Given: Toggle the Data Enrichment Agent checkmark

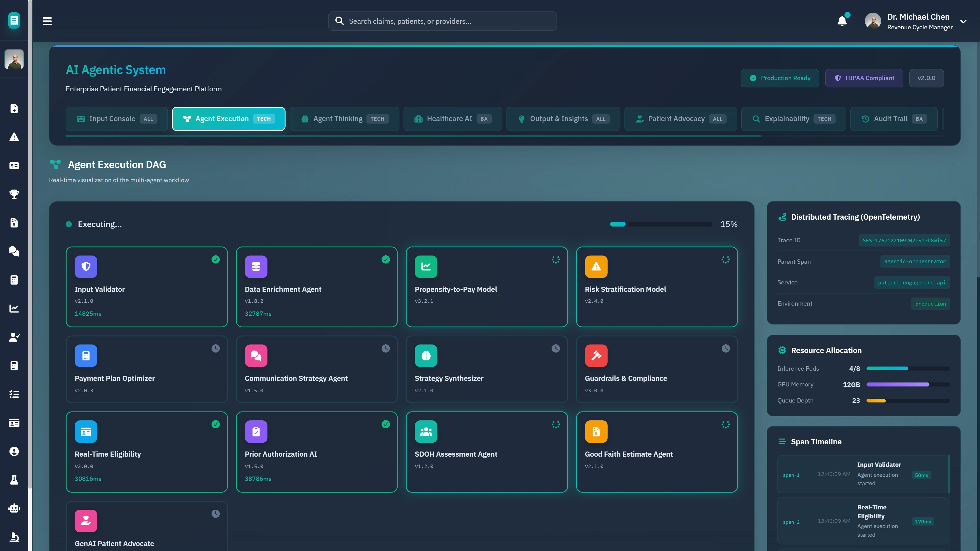Looking at the screenshot, I should tap(385, 259).
